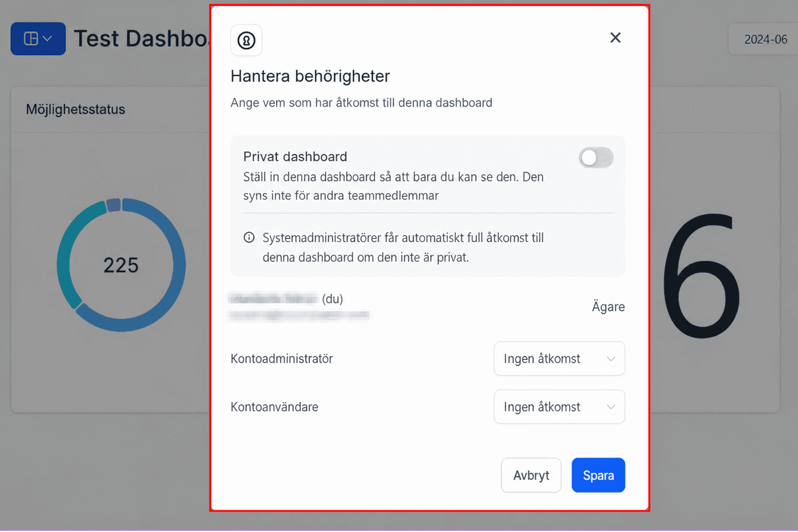Toggle the Privat dashboard switch
This screenshot has height=532, width=798.
(596, 157)
